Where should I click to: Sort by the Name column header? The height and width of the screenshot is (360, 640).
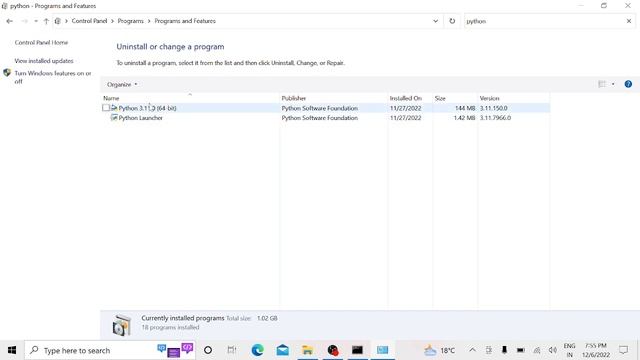pyautogui.click(x=190, y=98)
